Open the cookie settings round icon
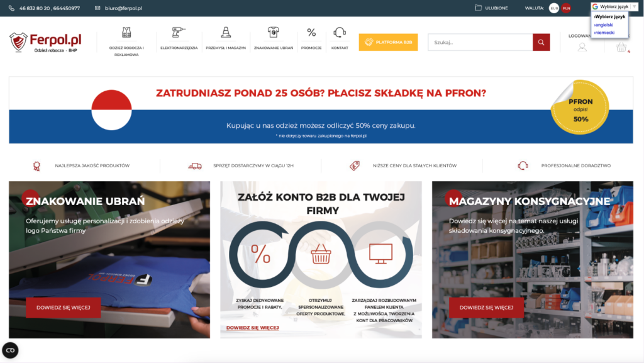 (10, 350)
